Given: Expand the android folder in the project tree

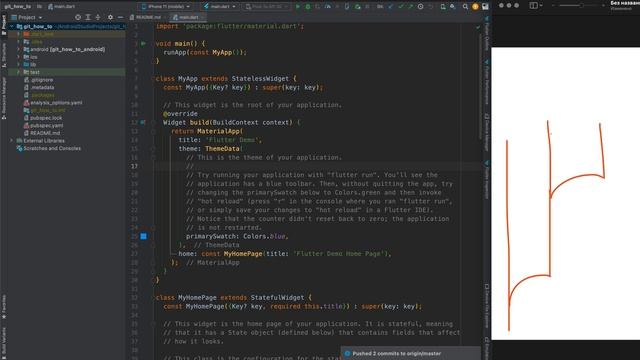Looking at the screenshot, I should (18, 49).
